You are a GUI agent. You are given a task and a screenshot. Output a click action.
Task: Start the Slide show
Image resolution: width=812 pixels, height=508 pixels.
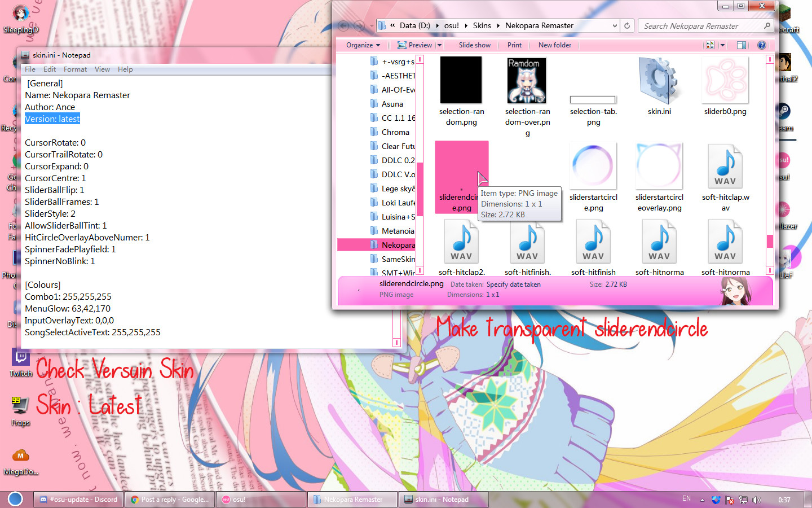point(474,45)
